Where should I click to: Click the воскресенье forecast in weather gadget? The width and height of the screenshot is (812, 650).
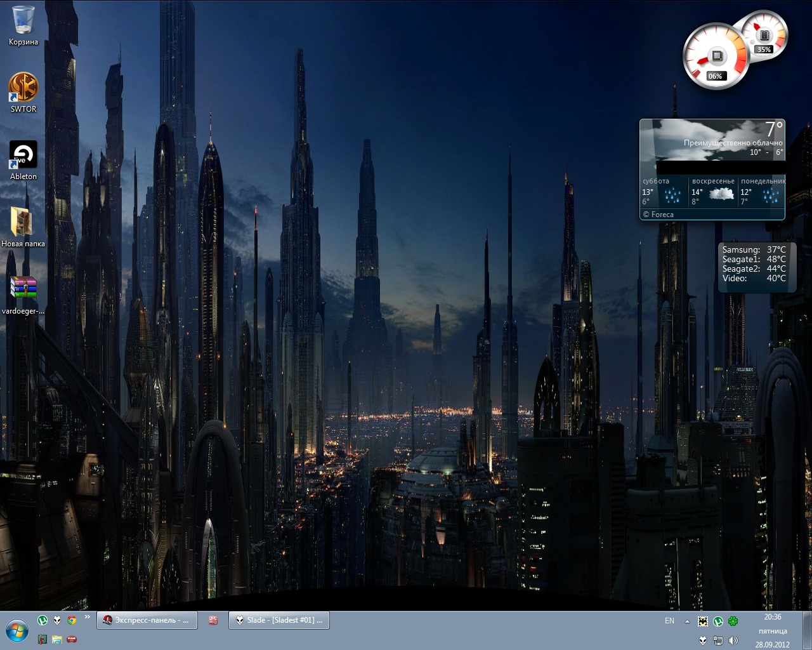tap(713, 191)
